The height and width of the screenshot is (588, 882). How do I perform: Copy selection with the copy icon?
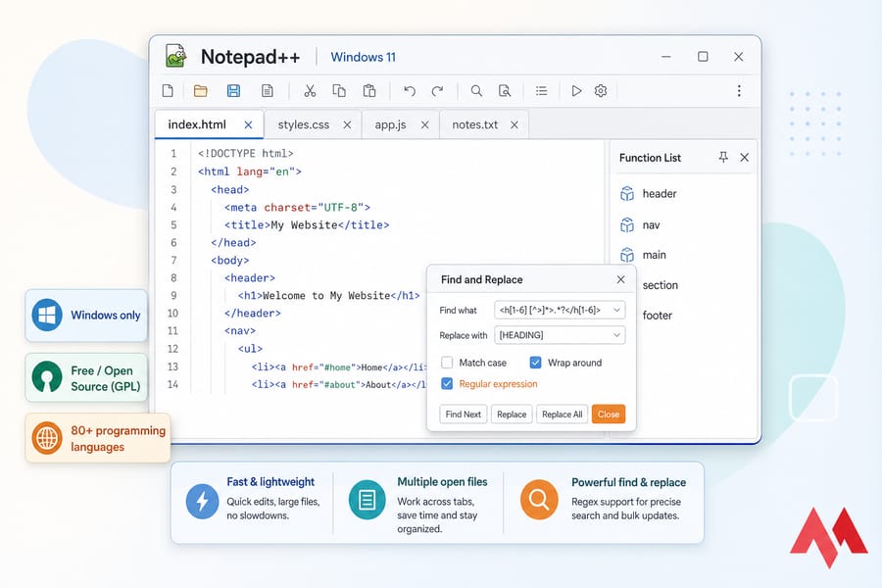pos(339,90)
